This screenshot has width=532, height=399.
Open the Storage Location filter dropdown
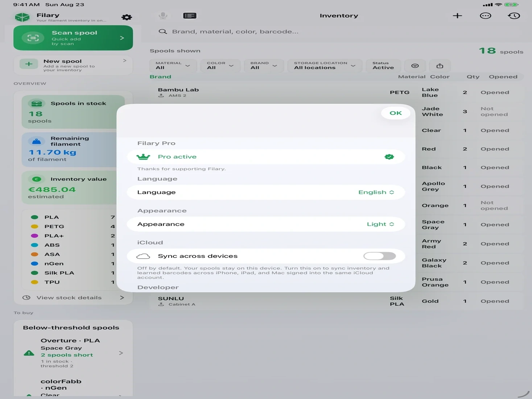[x=325, y=66]
